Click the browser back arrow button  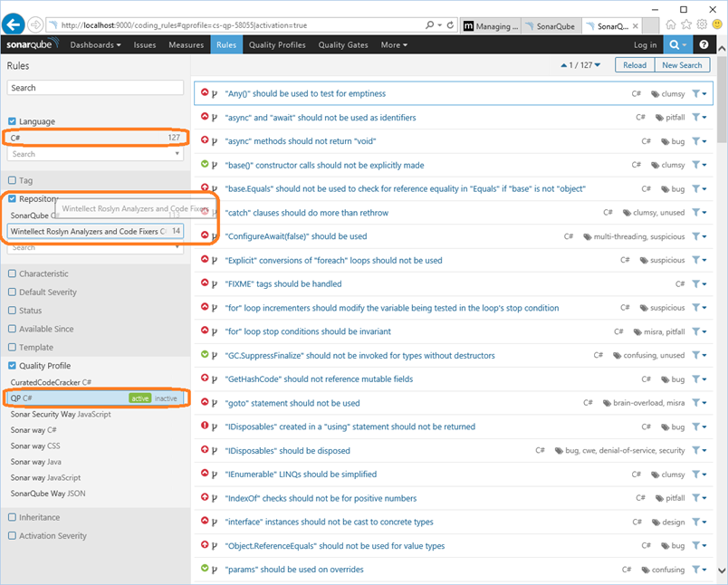tap(14, 25)
